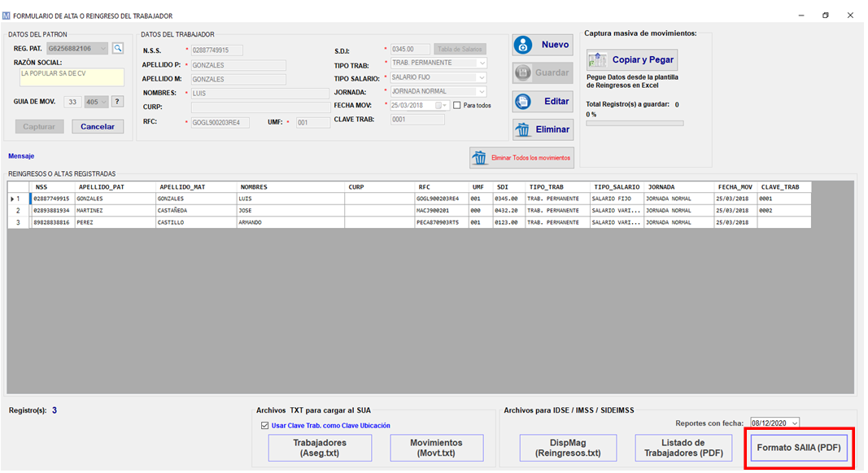Click the ARMANDO name cell

(290, 222)
